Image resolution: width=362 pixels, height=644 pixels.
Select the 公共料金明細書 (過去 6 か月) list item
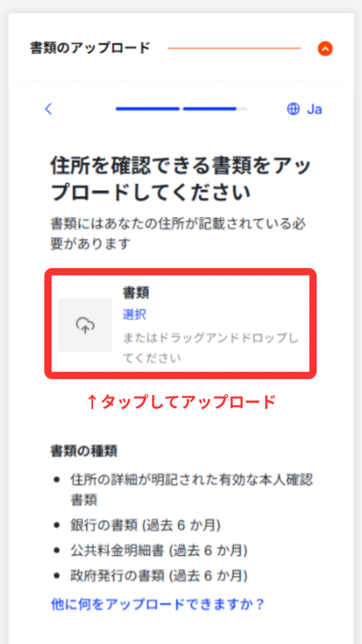coord(159,550)
